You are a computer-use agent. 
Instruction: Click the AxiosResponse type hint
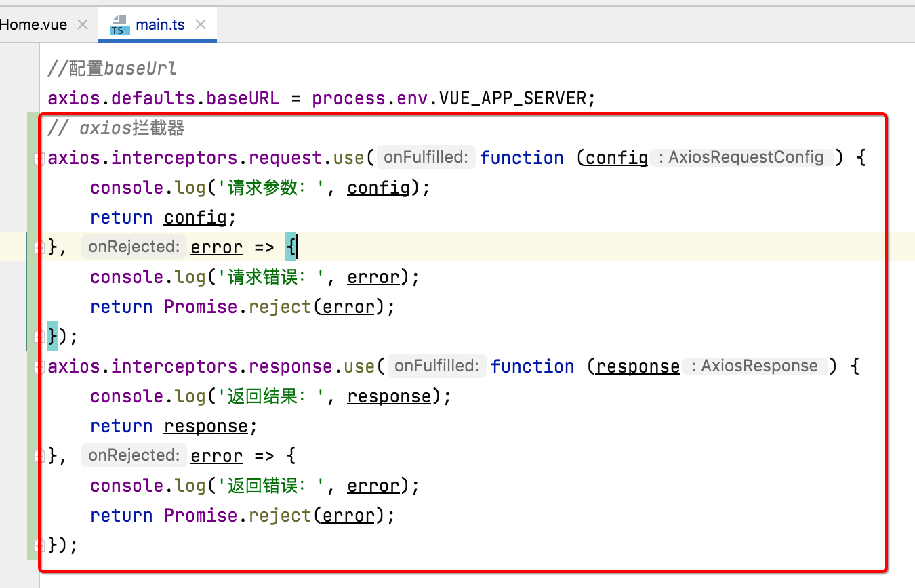tap(754, 366)
